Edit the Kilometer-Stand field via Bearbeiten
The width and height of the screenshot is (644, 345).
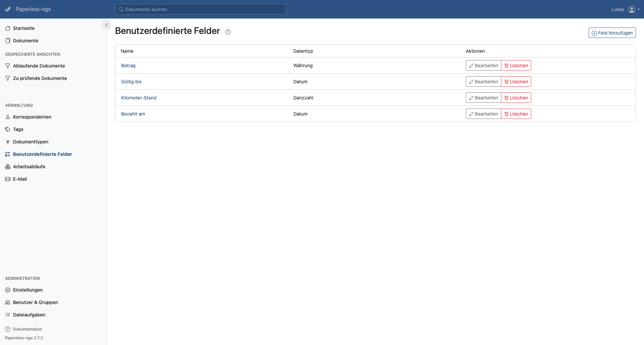pyautogui.click(x=483, y=97)
